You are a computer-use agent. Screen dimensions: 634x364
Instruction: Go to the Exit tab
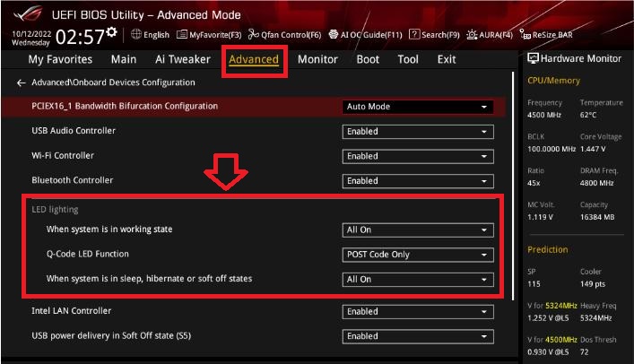click(x=447, y=59)
